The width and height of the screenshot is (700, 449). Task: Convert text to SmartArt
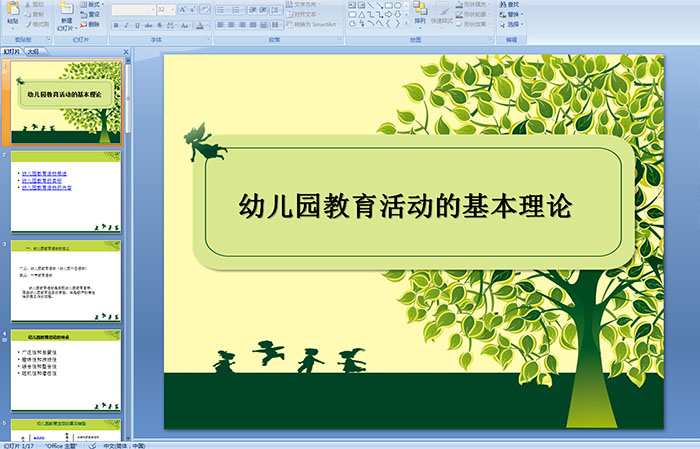pyautogui.click(x=312, y=24)
